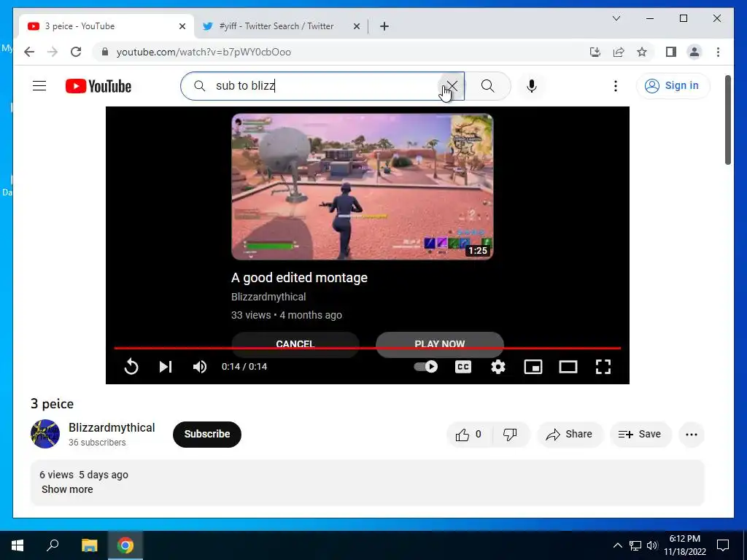Submit search with magnifier button
The width and height of the screenshot is (747, 560).
[487, 86]
